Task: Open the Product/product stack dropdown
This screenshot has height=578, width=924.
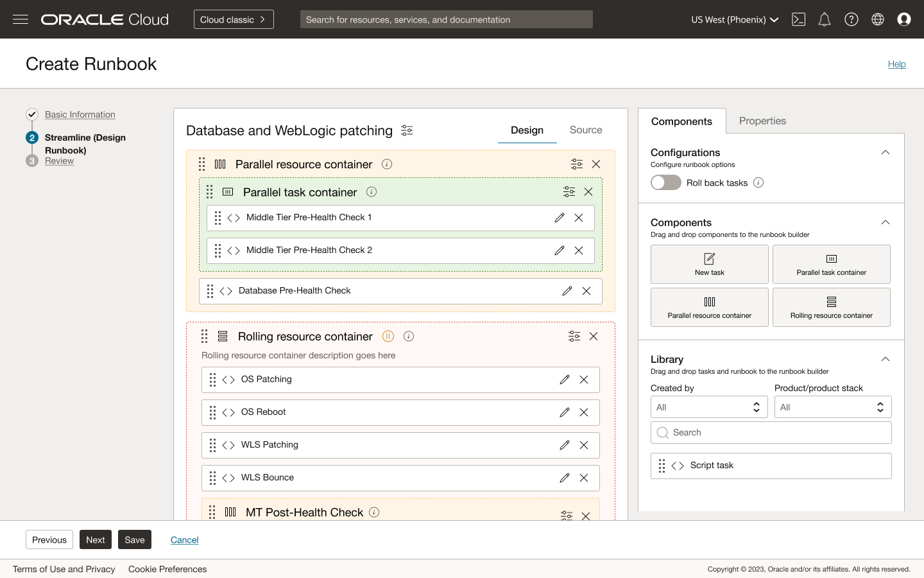Action: click(x=832, y=407)
